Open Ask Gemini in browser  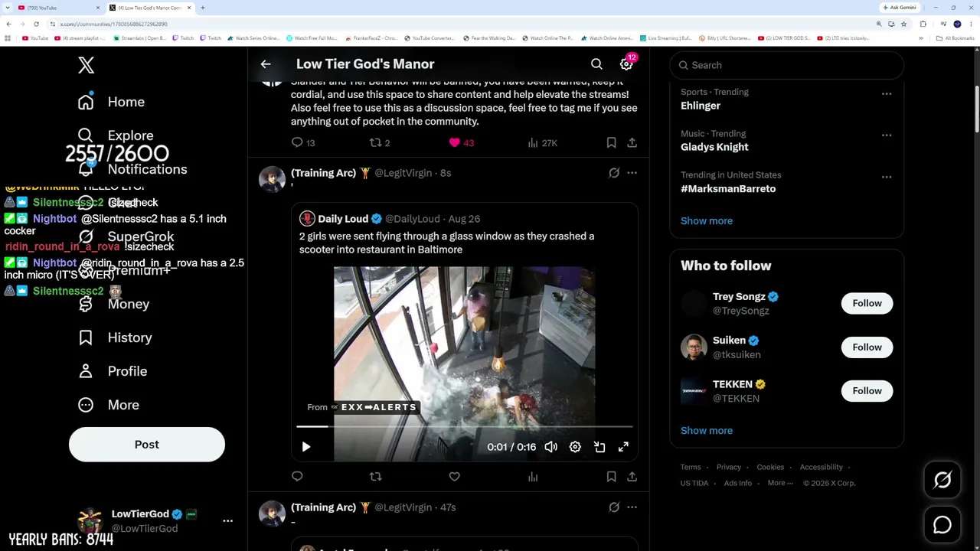click(x=900, y=8)
